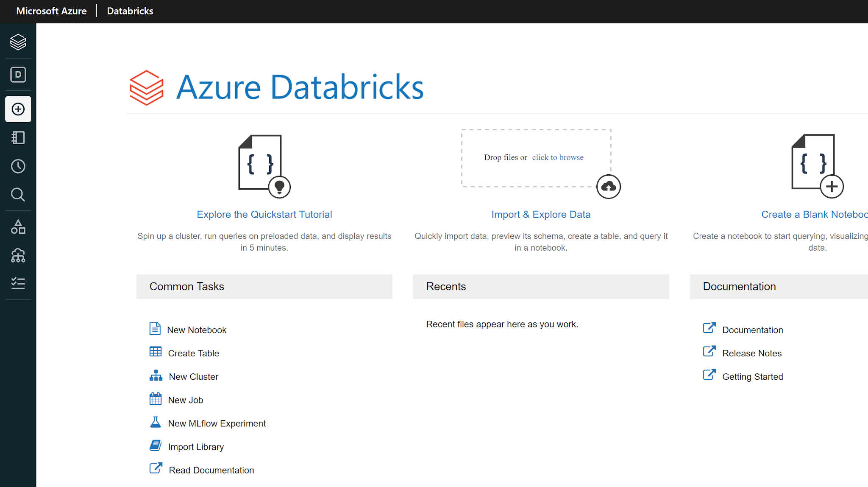This screenshot has height=487, width=868.
Task: Click the blank notebook plus icon
Action: (x=818, y=166)
